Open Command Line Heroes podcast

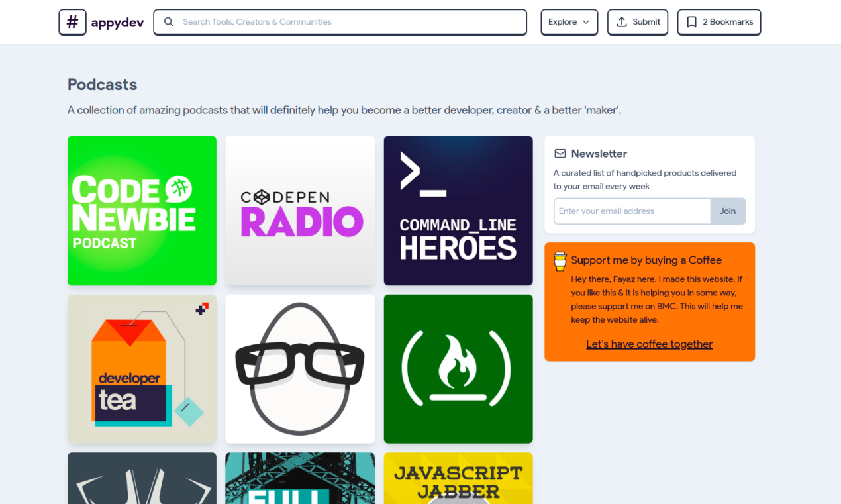[458, 211]
